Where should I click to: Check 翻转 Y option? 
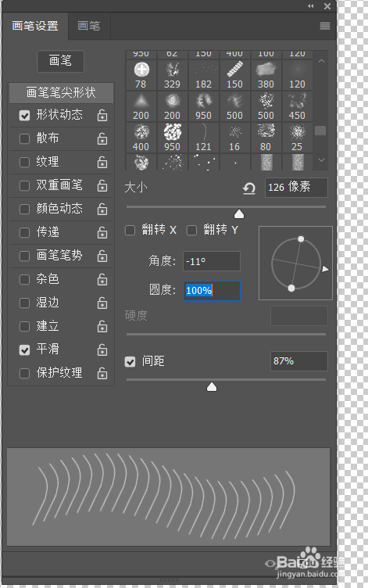pos(191,230)
